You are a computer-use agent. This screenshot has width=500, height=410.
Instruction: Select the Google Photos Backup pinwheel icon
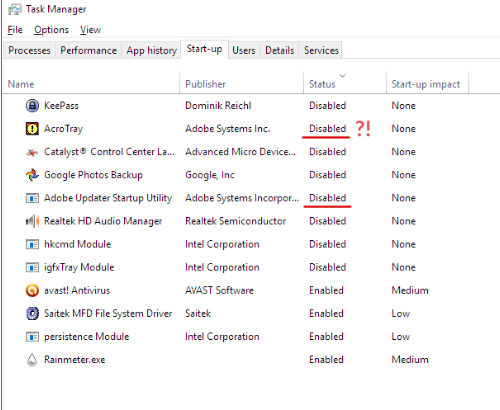click(x=32, y=175)
